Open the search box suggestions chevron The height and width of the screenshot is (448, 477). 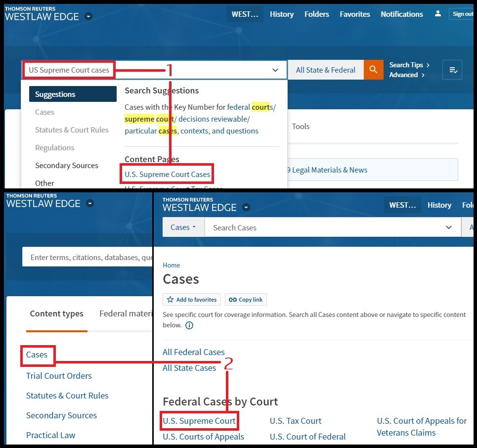(275, 70)
